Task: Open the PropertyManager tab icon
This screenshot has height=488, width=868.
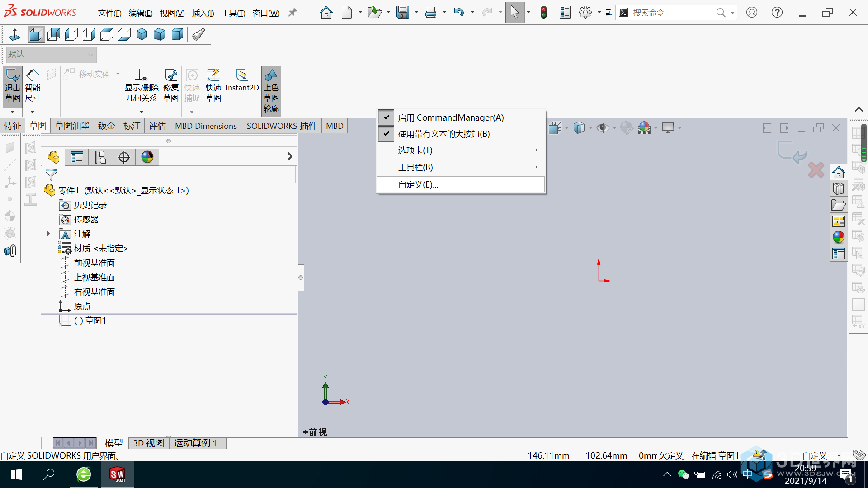Action: click(77, 157)
